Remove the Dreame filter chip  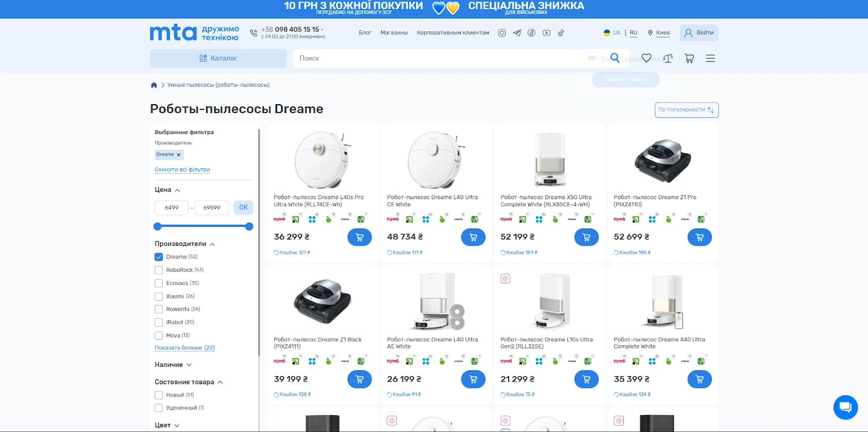coord(178,155)
